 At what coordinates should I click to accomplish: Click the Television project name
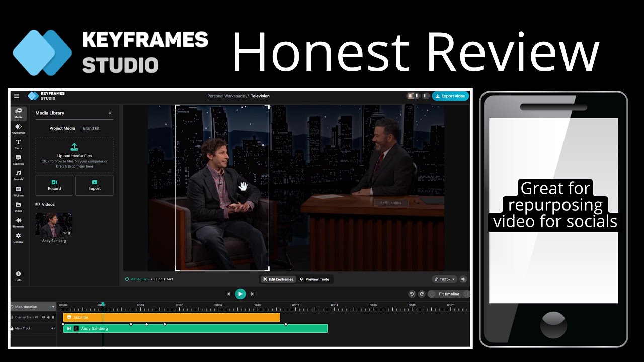[x=260, y=96]
